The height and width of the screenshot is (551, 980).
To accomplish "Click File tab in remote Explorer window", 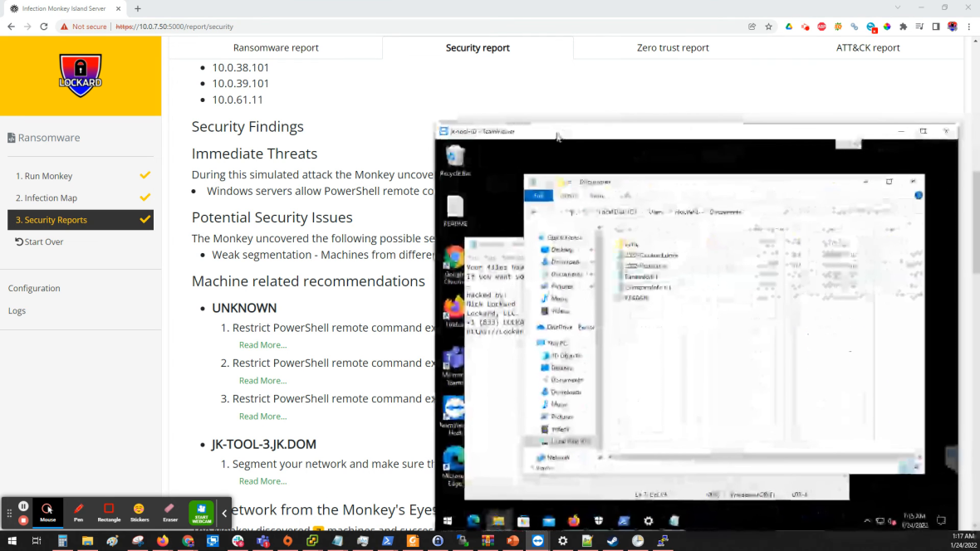I will click(x=538, y=196).
